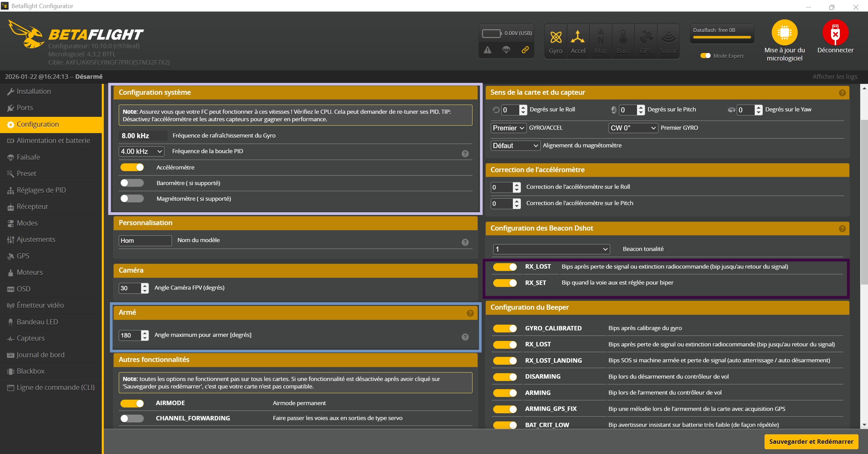Open the Récepteur tab in sidebar
The width and height of the screenshot is (868, 454).
click(33, 206)
